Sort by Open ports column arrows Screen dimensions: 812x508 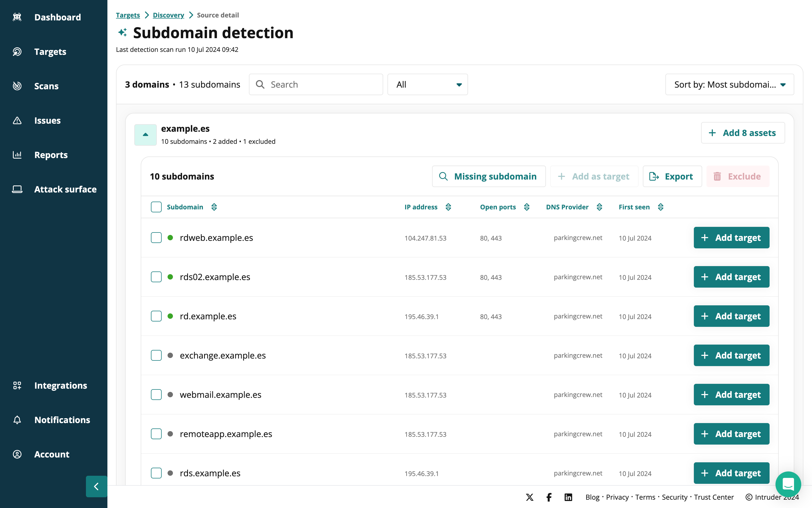point(527,207)
